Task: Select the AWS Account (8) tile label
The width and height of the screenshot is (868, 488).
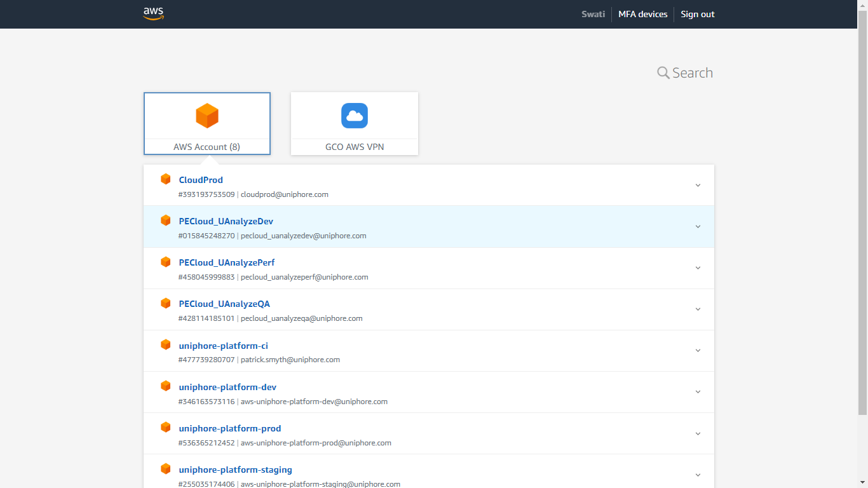Action: coord(207,147)
